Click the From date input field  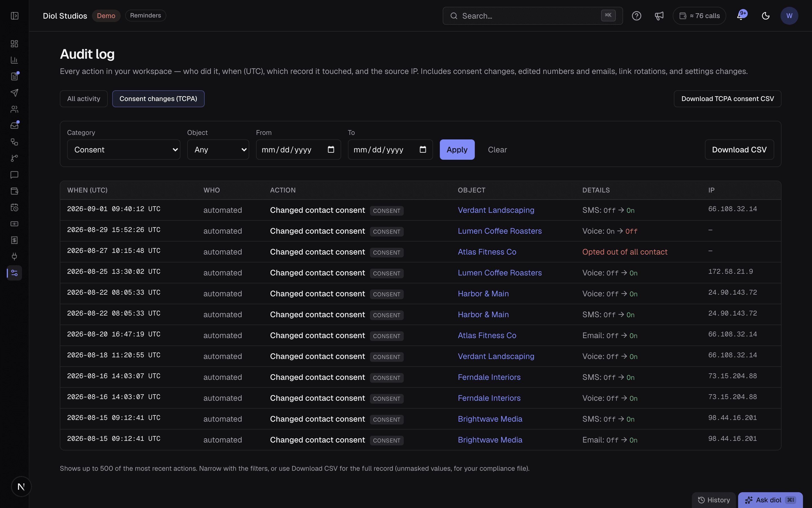(298, 150)
